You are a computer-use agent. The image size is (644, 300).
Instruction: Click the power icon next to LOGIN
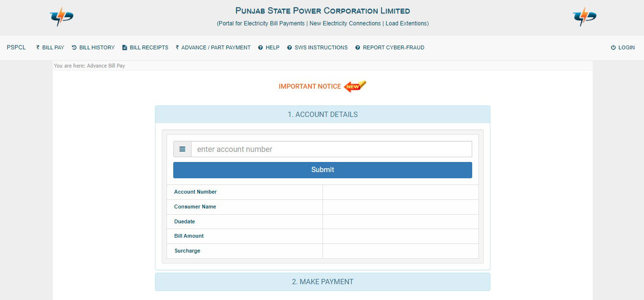click(x=613, y=47)
